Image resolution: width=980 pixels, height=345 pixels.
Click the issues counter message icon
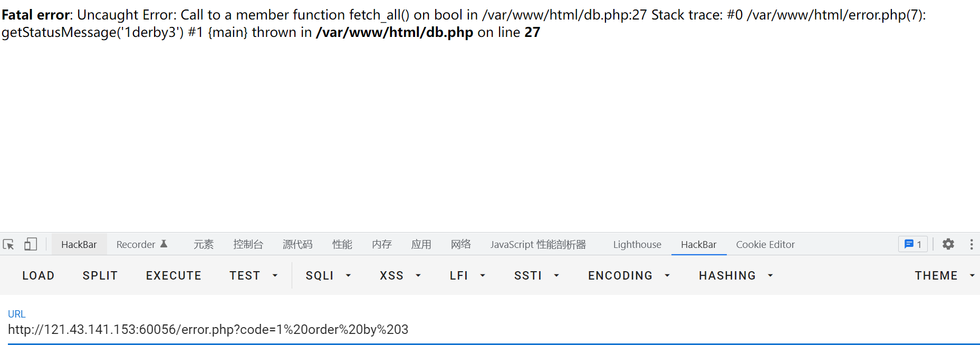click(912, 244)
